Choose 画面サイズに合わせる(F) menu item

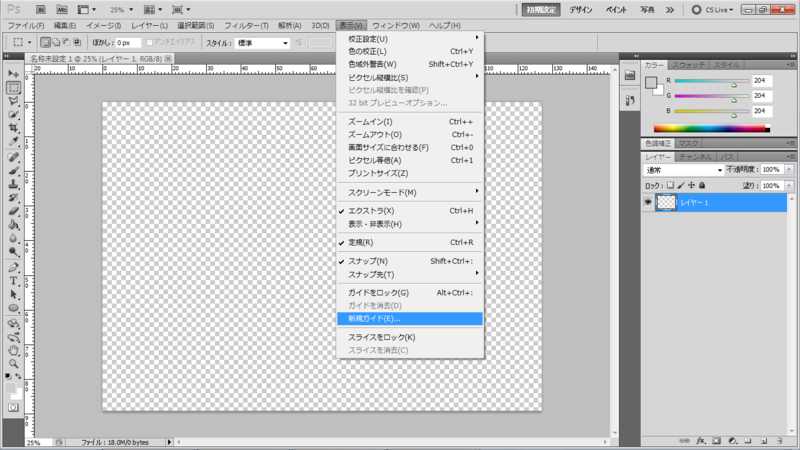pos(410,147)
